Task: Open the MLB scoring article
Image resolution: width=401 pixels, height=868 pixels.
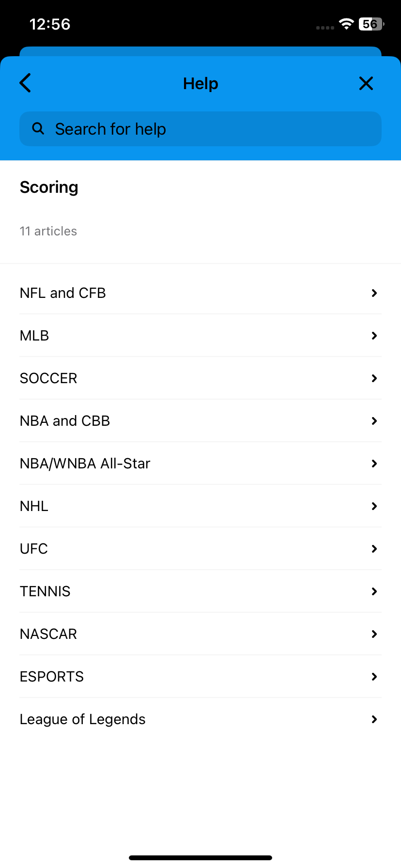Action: pyautogui.click(x=200, y=336)
